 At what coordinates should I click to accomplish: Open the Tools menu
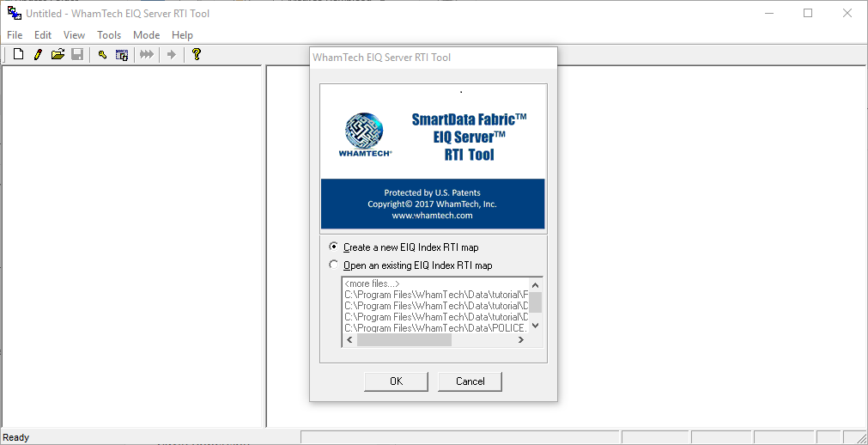click(109, 35)
